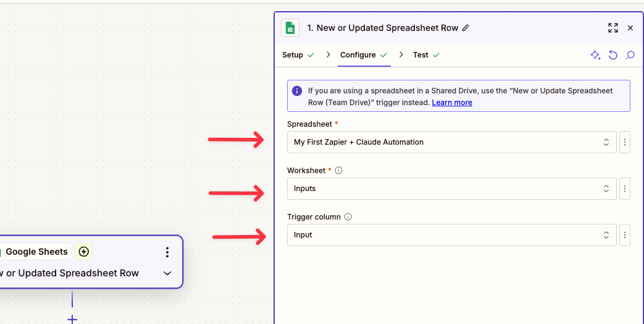Show info tooltip beside Trigger column label
This screenshot has height=324, width=644.
(348, 216)
